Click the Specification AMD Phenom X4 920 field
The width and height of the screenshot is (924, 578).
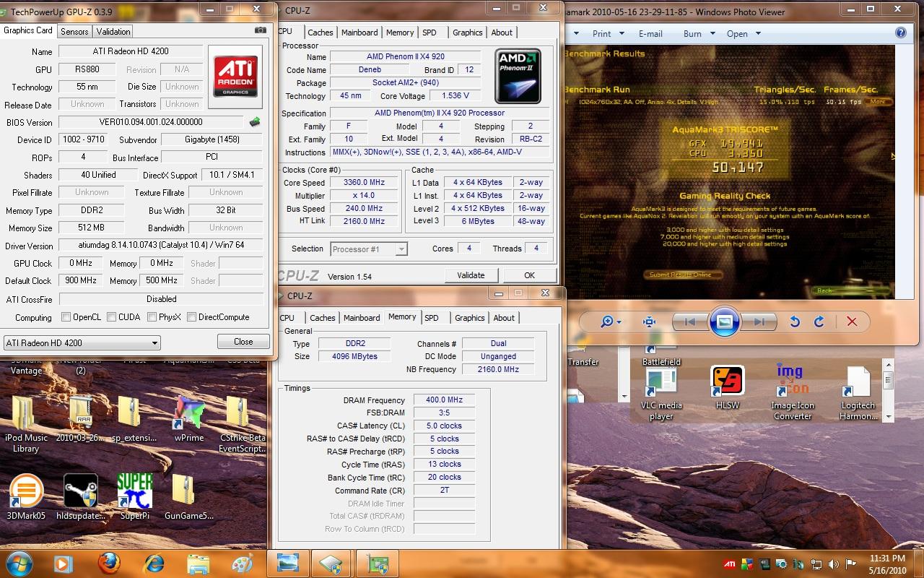coord(440,113)
